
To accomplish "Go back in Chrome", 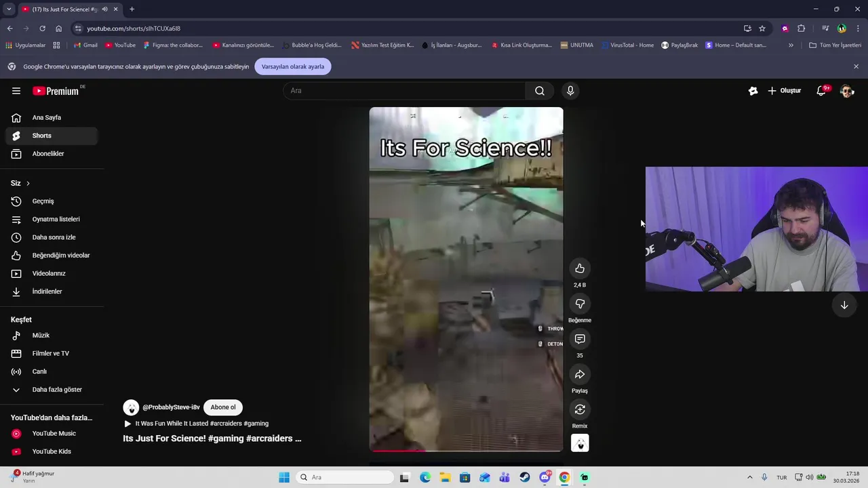I will click(x=9, y=28).
